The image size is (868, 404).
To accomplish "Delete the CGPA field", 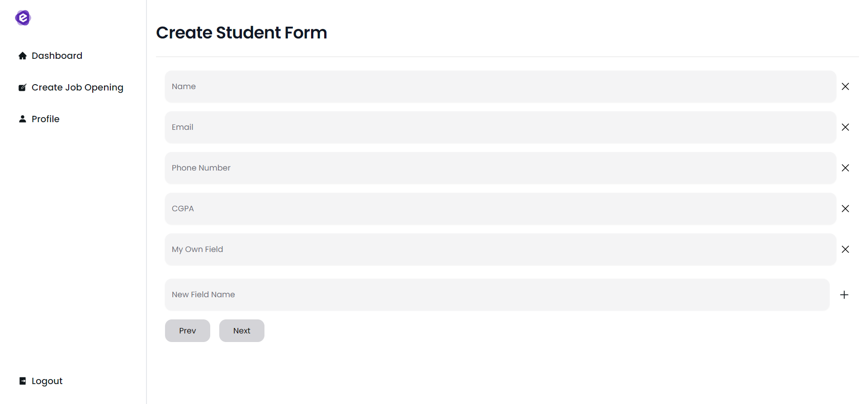I will [845, 209].
